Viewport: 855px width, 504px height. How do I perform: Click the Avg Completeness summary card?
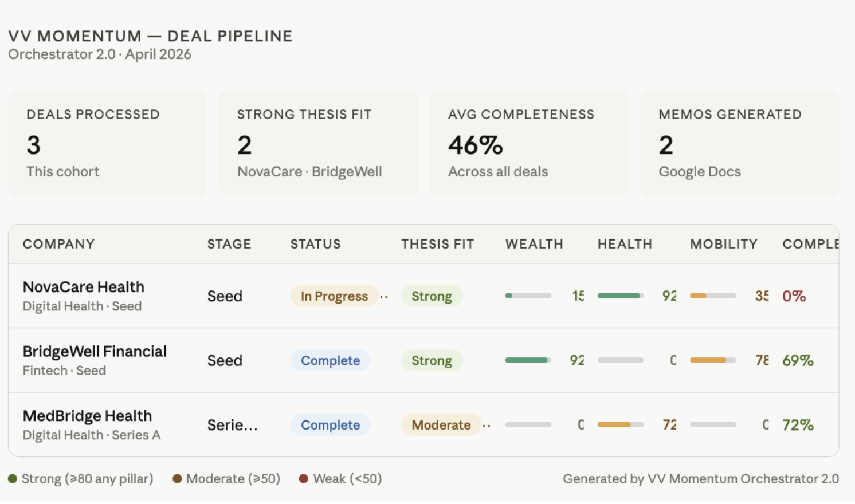click(x=528, y=143)
